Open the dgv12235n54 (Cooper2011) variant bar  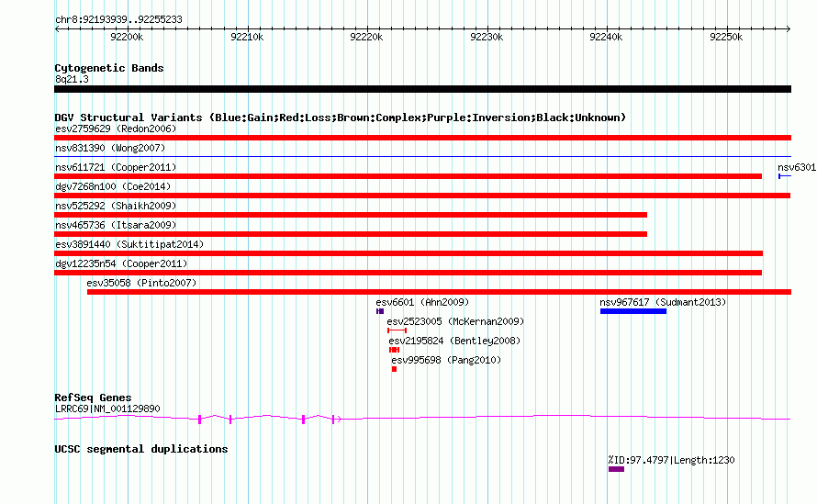[x=408, y=273]
